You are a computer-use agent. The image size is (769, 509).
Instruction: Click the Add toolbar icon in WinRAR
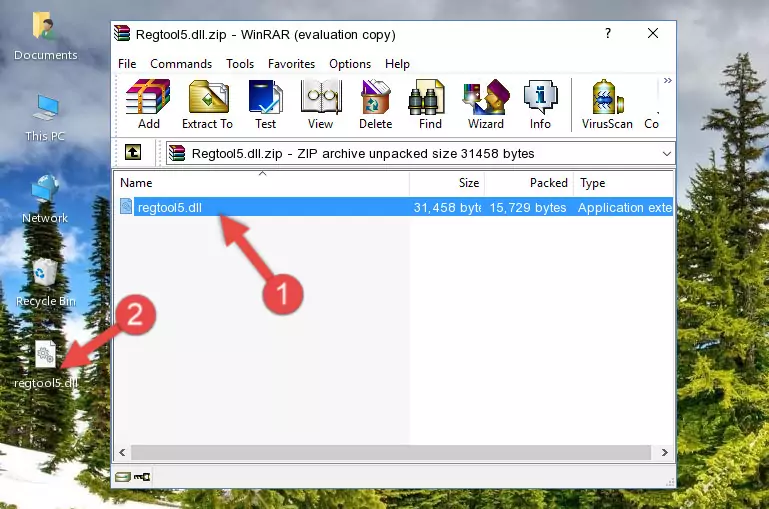pos(148,104)
